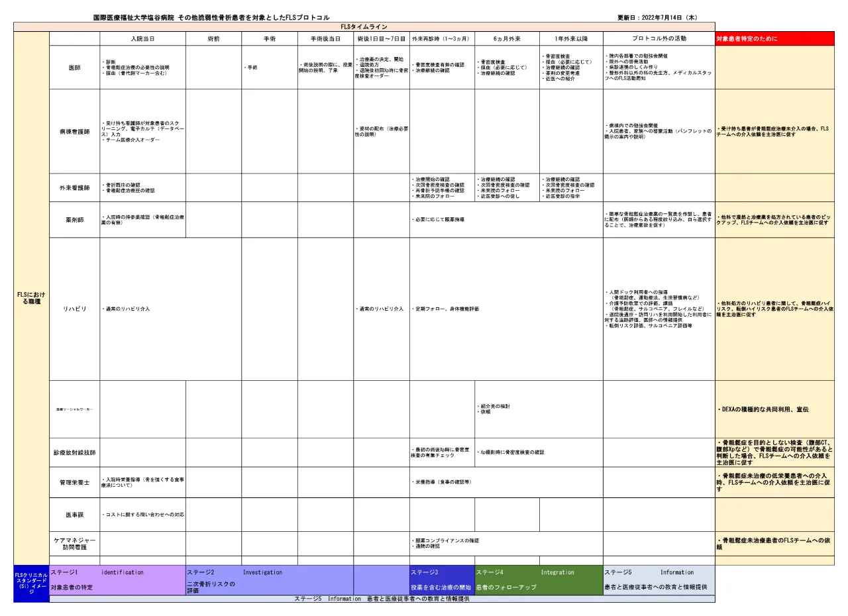Select the 外来看護師 row label
This screenshot has height=616, width=848.
(75, 187)
